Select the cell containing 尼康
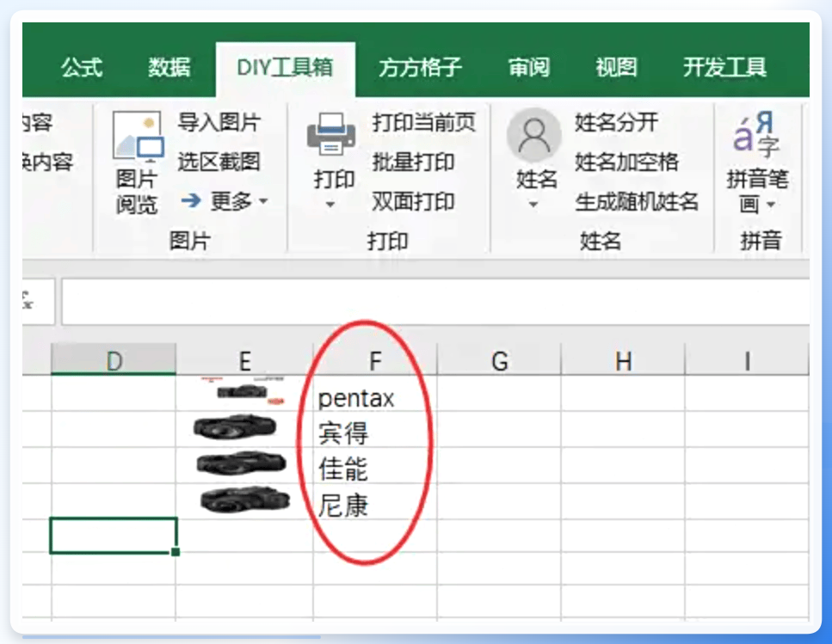This screenshot has height=644, width=832. pos(375,501)
